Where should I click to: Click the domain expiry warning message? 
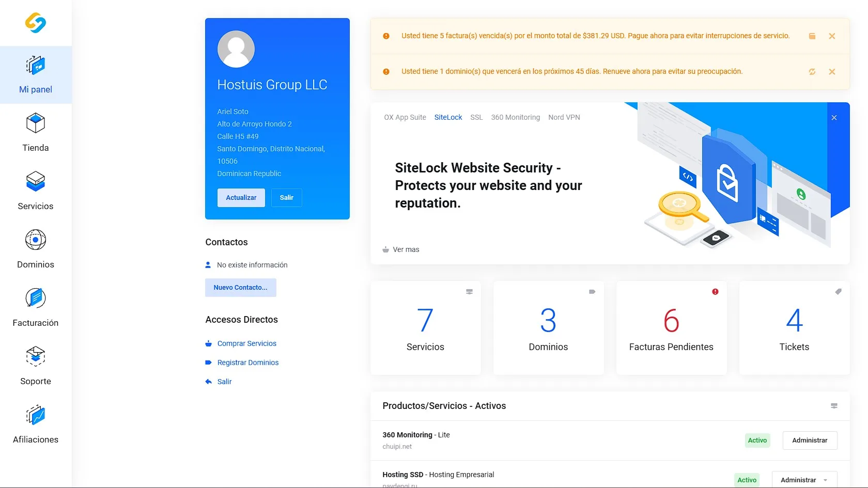pos(572,71)
